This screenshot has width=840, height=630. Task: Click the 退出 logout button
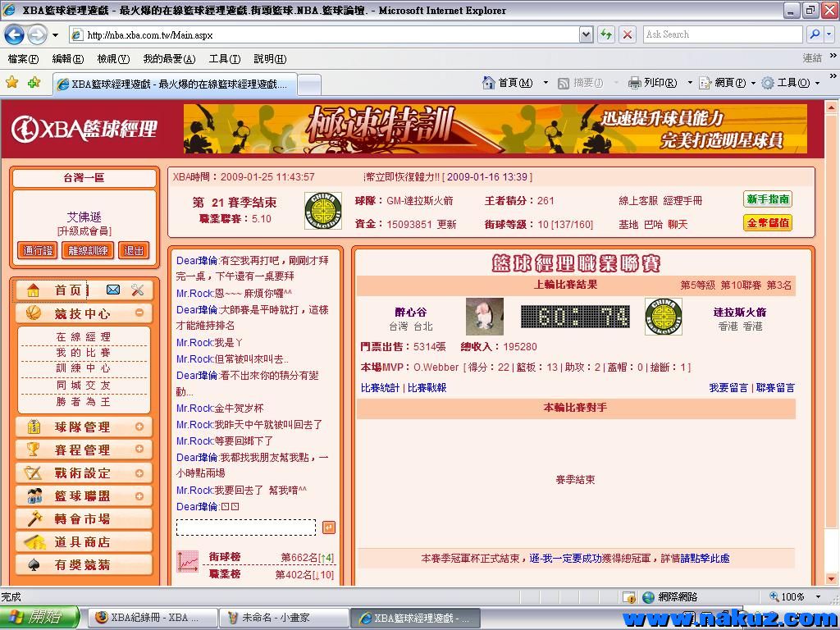tap(134, 250)
